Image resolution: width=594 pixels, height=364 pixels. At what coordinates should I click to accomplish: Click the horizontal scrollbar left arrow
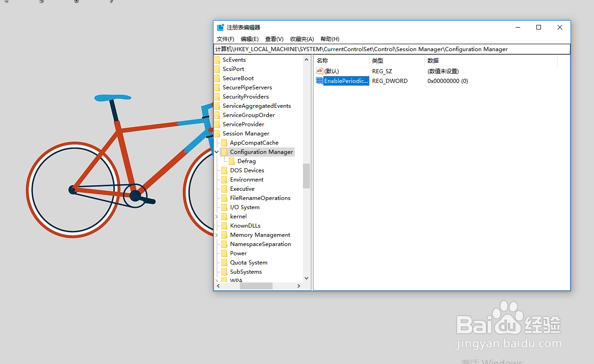coord(218,286)
